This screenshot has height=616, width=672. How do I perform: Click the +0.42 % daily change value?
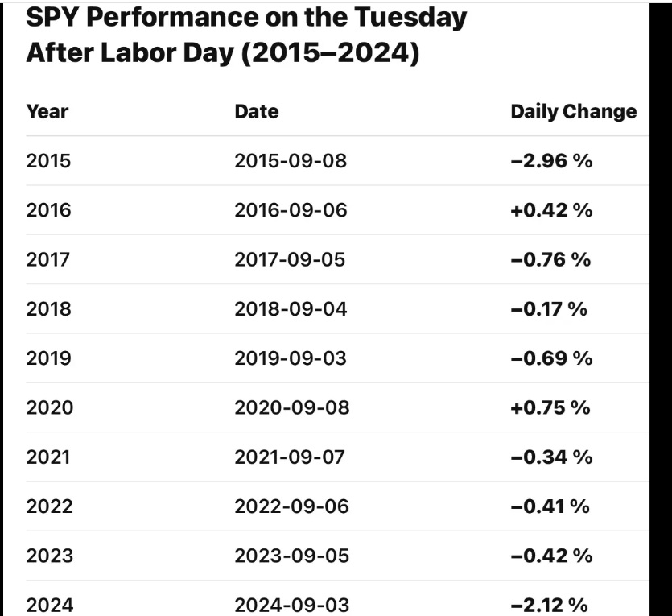(551, 210)
